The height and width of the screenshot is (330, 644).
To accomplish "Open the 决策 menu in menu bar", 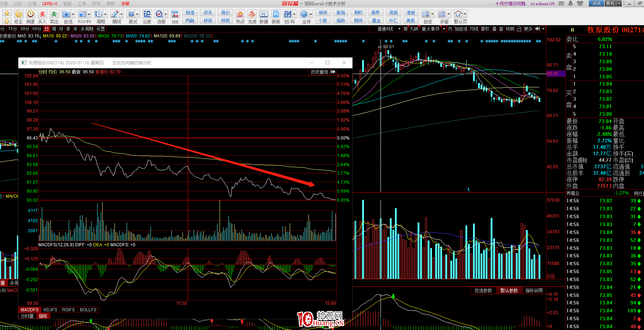I will 125,4.
